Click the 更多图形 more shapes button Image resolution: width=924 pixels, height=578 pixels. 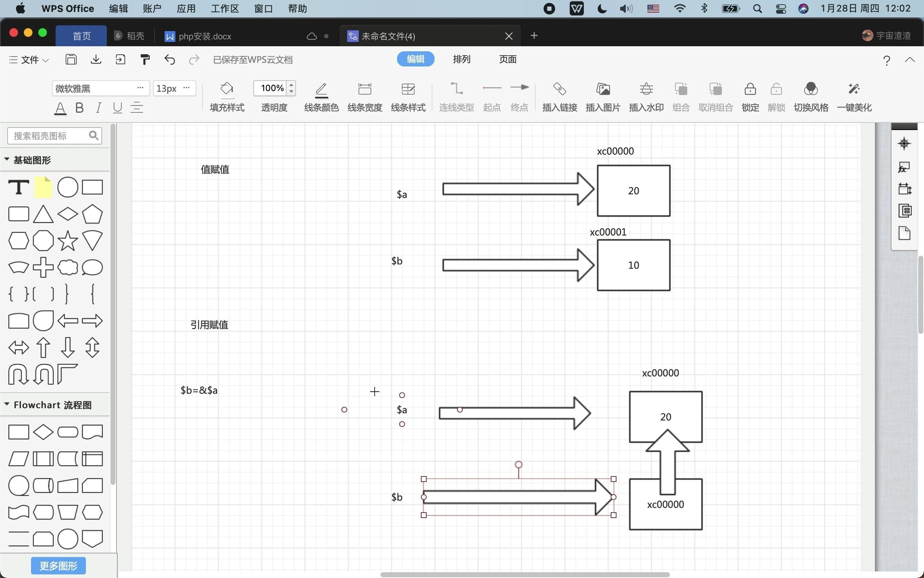pyautogui.click(x=58, y=565)
